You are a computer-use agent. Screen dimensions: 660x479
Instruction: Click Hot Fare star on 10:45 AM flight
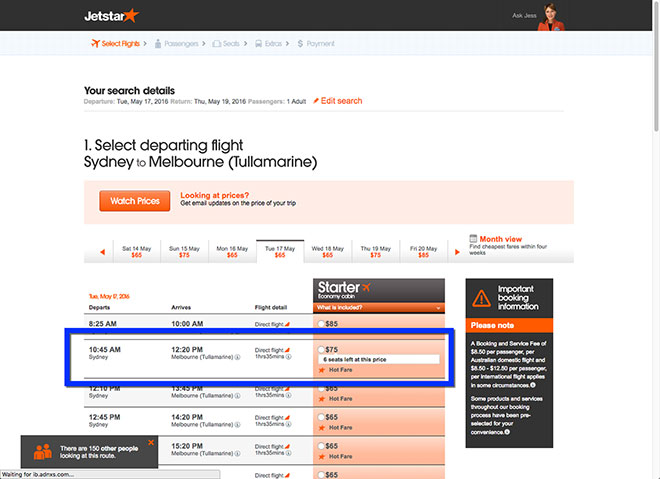322,370
